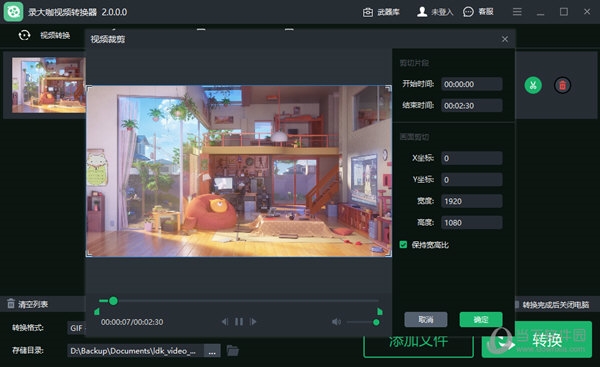
Task: Click the browse ellipsis button for directory
Action: click(x=212, y=351)
